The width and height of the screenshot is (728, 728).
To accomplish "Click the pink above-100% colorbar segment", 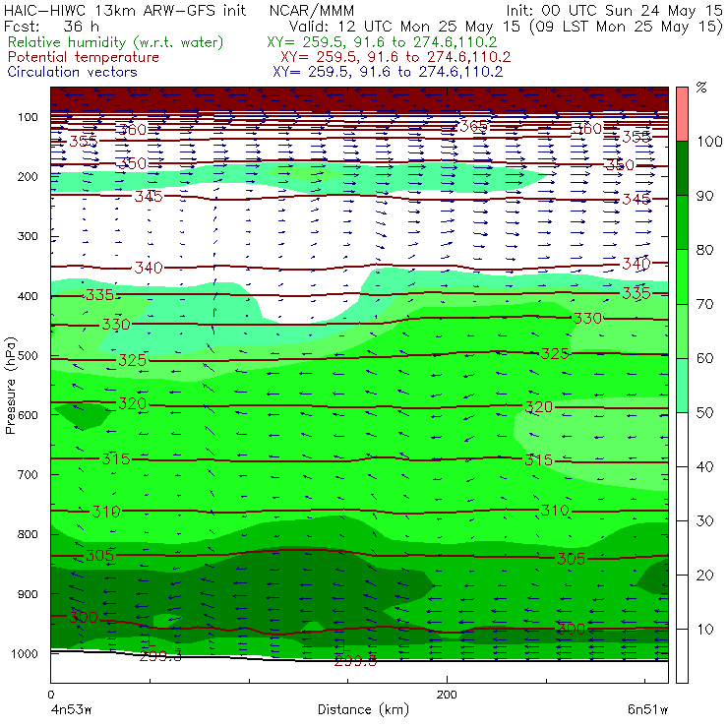I will (x=682, y=114).
